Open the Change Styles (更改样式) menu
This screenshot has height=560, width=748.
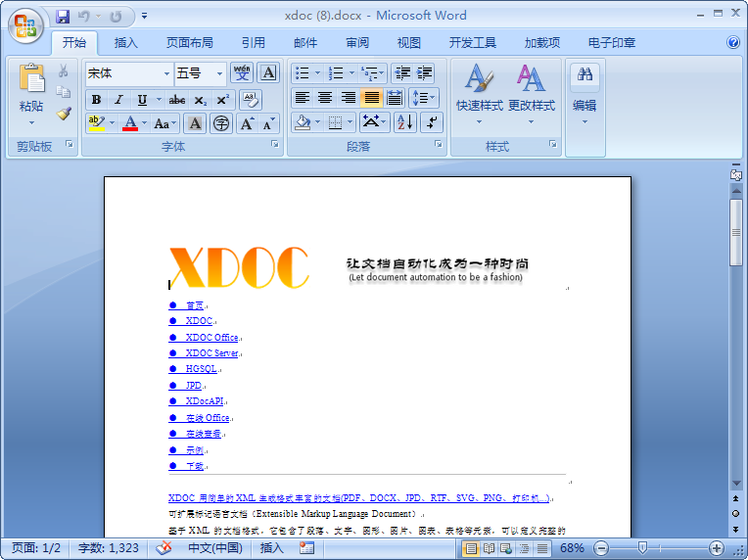[x=531, y=93]
